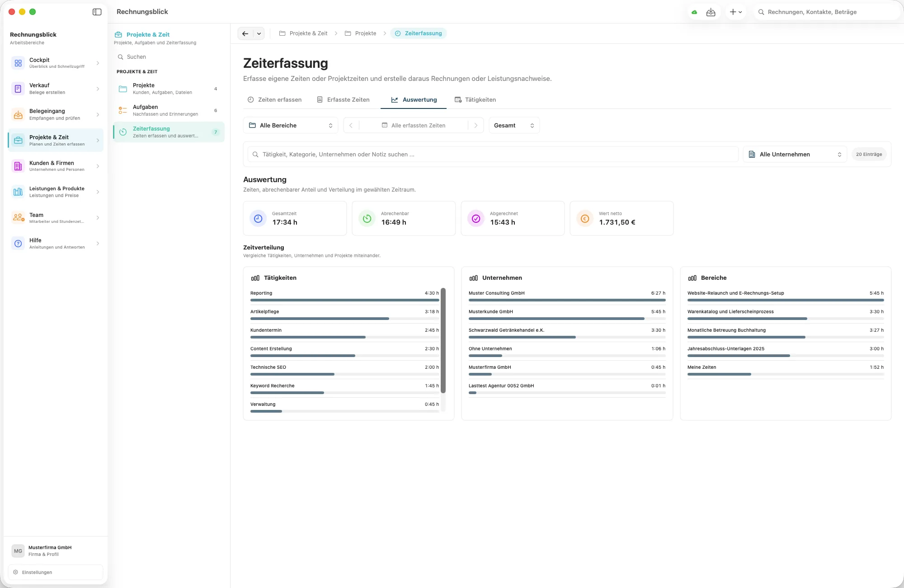Click Projekte breadcrumb

pyautogui.click(x=361, y=33)
